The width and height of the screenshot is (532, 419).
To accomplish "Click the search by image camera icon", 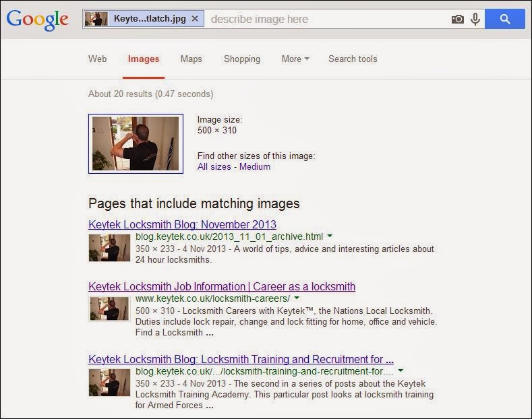I will (457, 19).
